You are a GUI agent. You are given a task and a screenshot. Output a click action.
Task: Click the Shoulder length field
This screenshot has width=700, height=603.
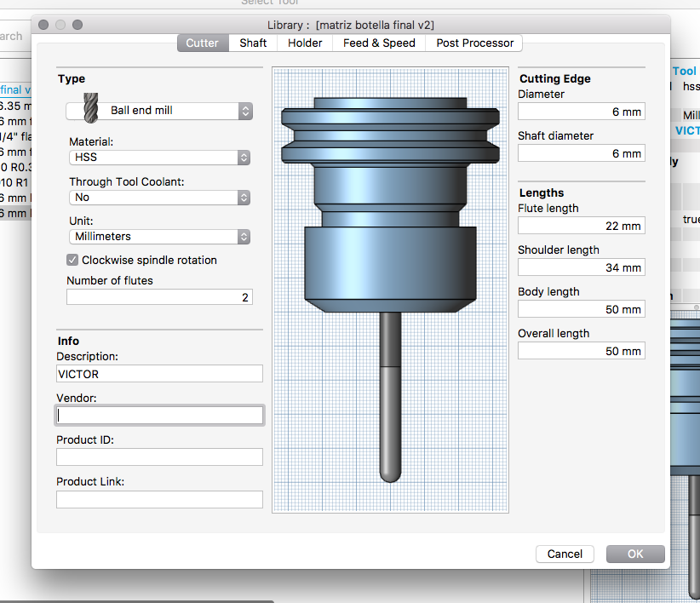click(x=582, y=267)
